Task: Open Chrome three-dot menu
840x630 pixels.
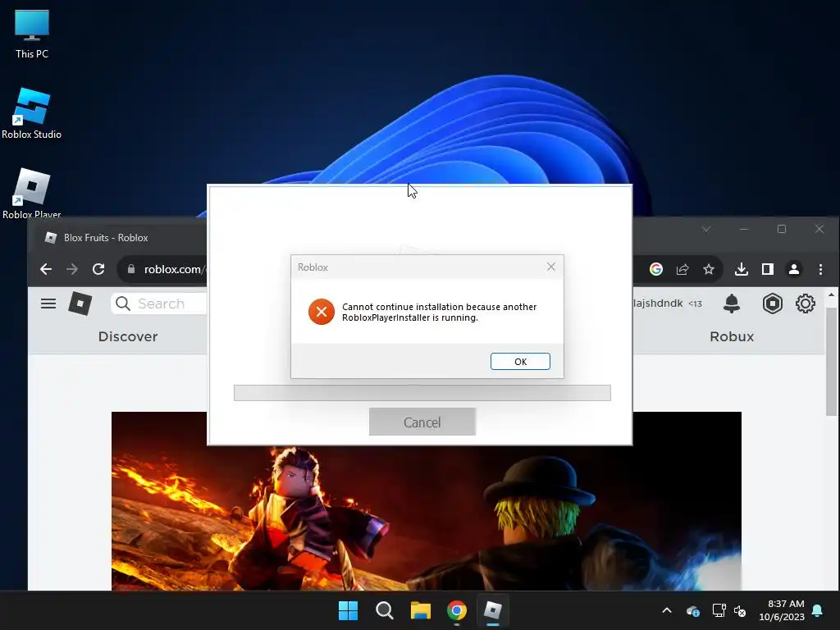Action: (x=820, y=269)
